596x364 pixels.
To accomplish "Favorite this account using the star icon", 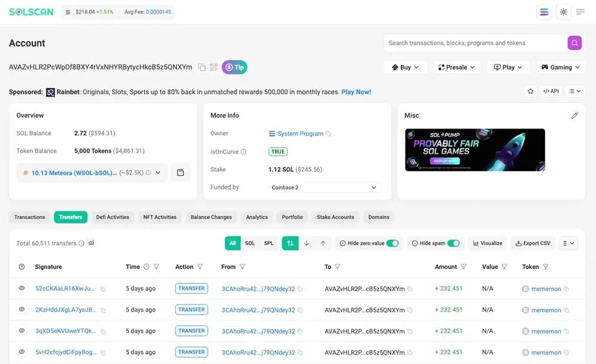I will coord(529,91).
